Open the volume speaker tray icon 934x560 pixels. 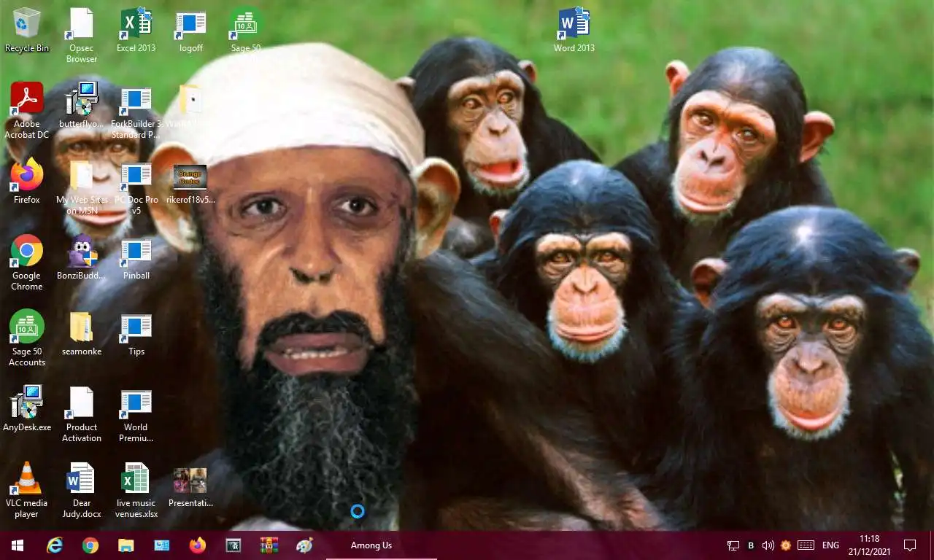pos(768,545)
